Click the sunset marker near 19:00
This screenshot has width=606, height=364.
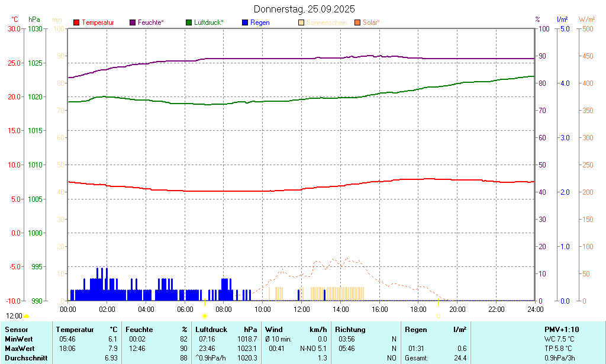click(x=438, y=316)
